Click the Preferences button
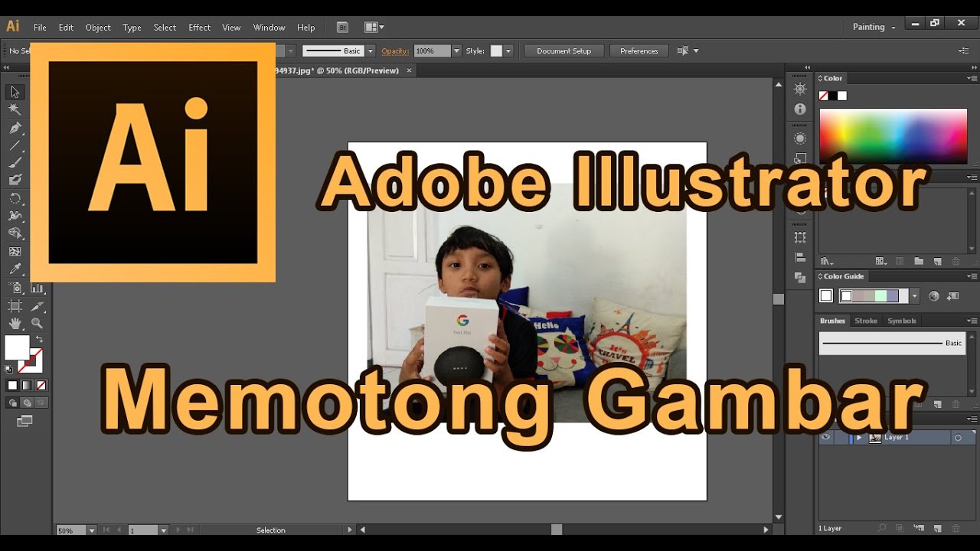 coord(639,51)
